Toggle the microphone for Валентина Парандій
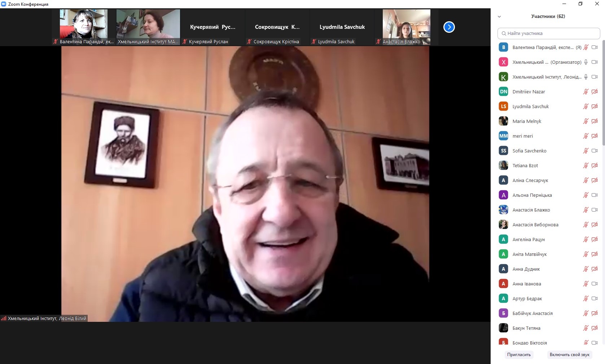This screenshot has width=605, height=364. coord(586,47)
